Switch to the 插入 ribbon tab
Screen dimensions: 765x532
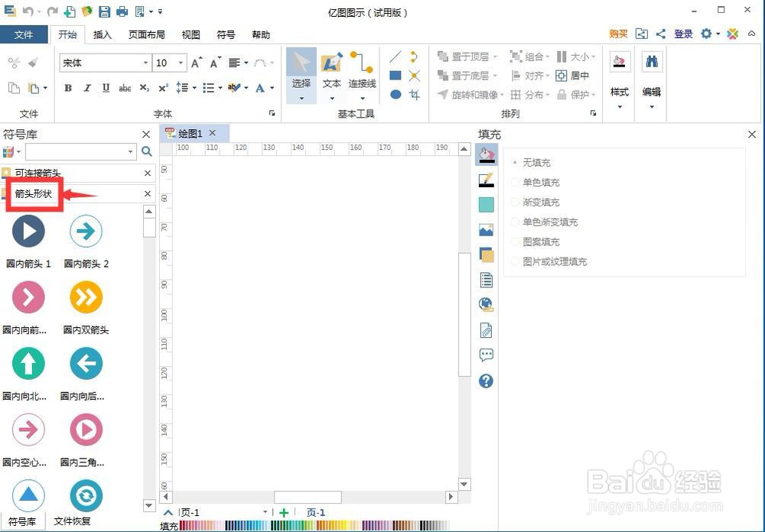(103, 34)
